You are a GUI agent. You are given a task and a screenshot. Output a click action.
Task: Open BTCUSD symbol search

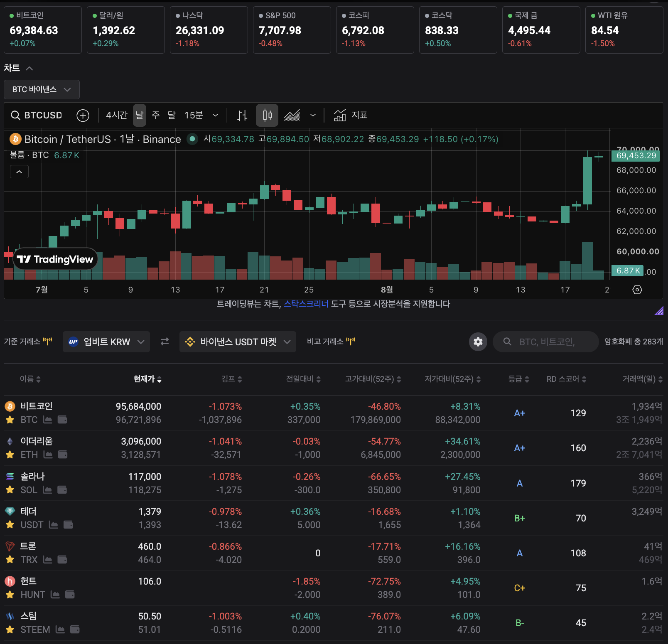[37, 115]
